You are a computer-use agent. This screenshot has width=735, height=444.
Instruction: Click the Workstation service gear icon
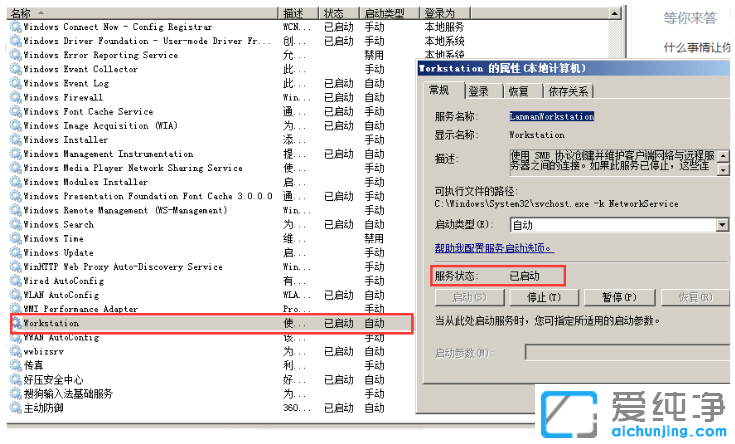pos(15,324)
